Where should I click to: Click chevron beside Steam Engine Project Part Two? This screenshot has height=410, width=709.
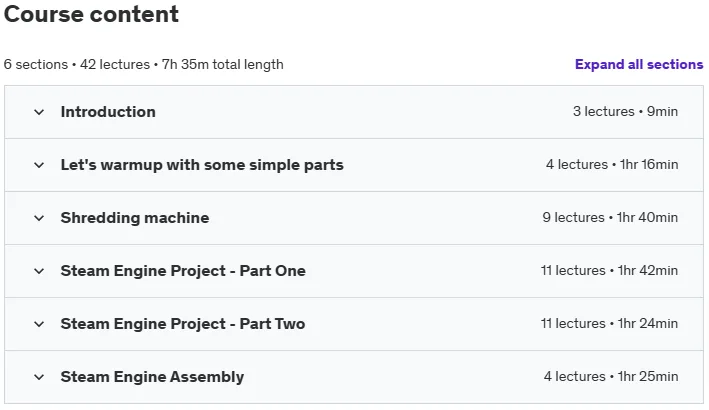point(39,324)
